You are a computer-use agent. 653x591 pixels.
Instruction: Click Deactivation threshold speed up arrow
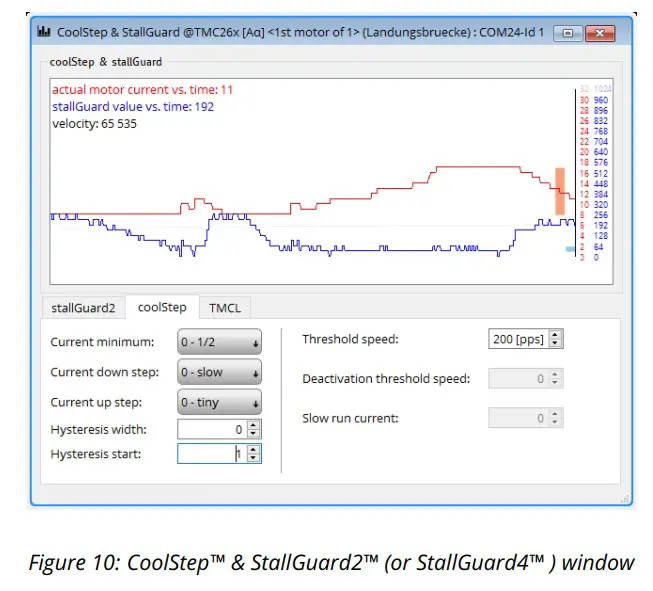(555, 374)
